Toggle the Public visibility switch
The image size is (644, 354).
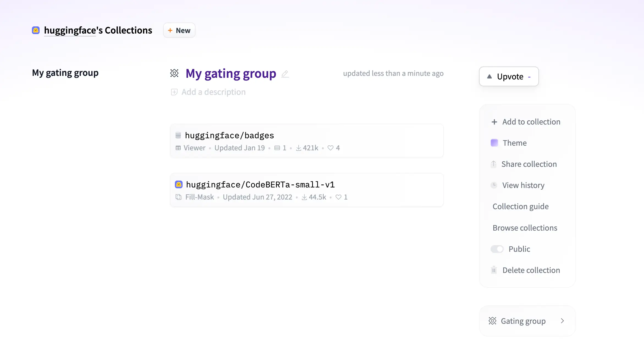[497, 249]
